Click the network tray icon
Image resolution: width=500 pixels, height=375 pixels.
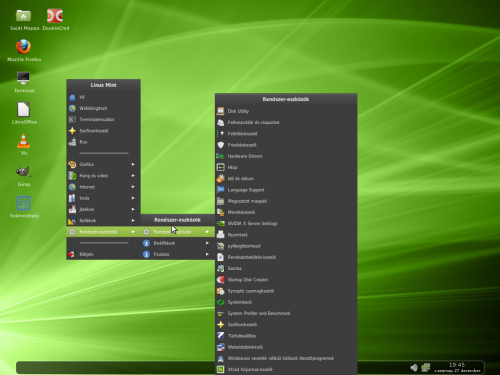click(x=426, y=367)
